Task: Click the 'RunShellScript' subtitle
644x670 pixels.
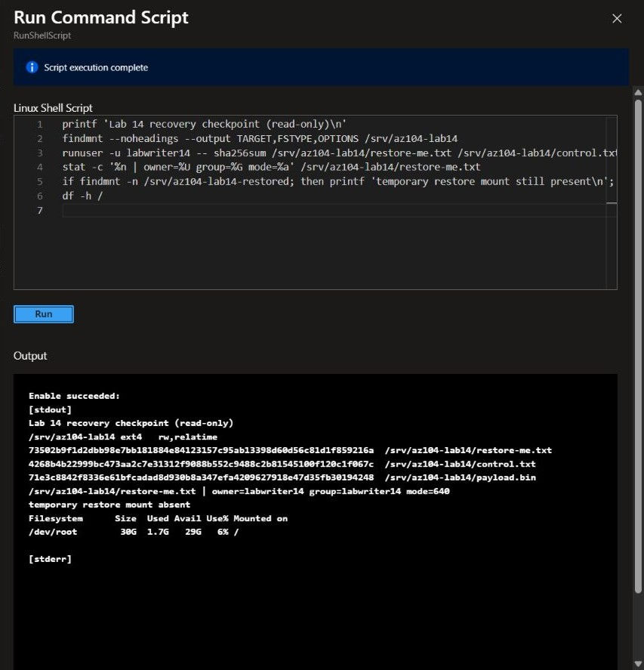Action: 42,36
